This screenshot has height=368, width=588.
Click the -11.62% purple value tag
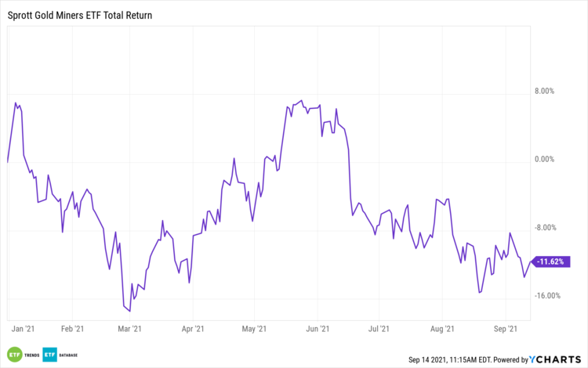pos(551,262)
